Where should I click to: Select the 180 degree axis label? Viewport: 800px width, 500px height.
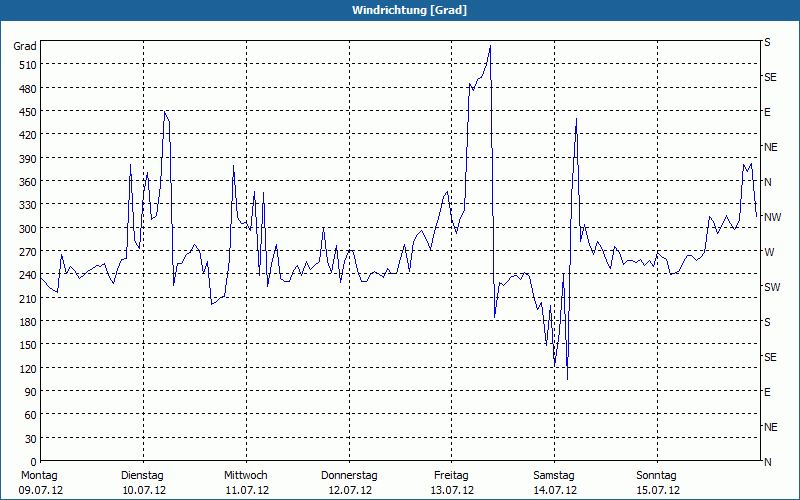click(28, 322)
